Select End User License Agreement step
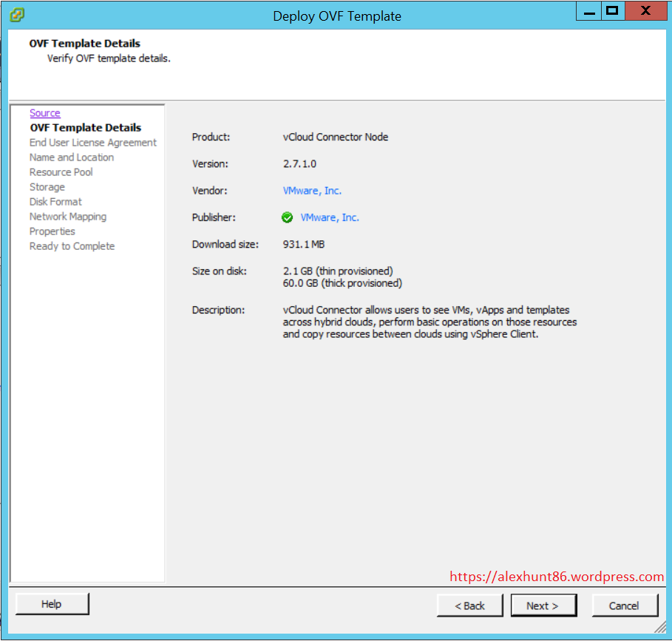The width and height of the screenshot is (672, 641). point(93,143)
